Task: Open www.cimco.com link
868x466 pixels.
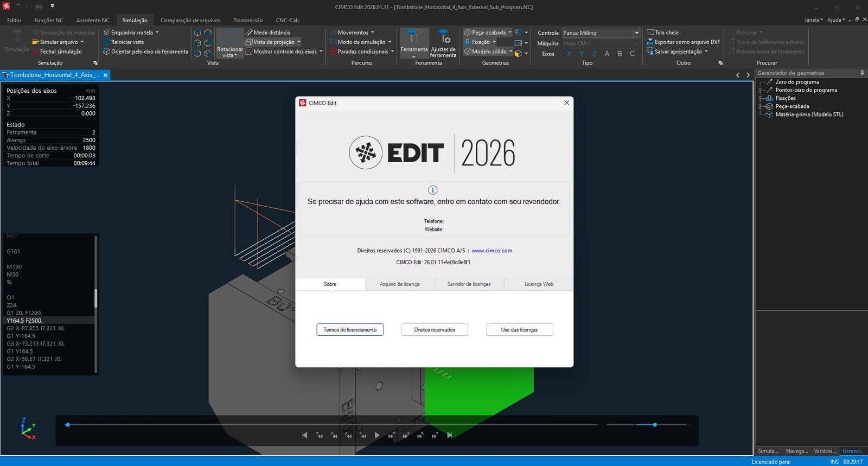Action: tap(492, 251)
